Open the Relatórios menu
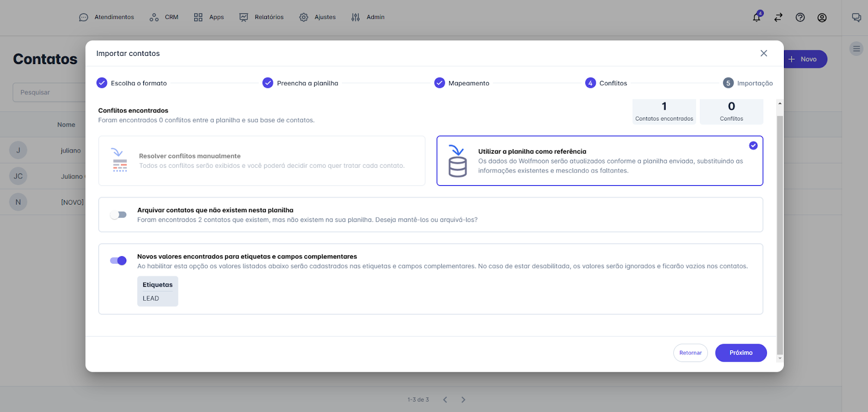The height and width of the screenshot is (412, 868). pos(262,17)
